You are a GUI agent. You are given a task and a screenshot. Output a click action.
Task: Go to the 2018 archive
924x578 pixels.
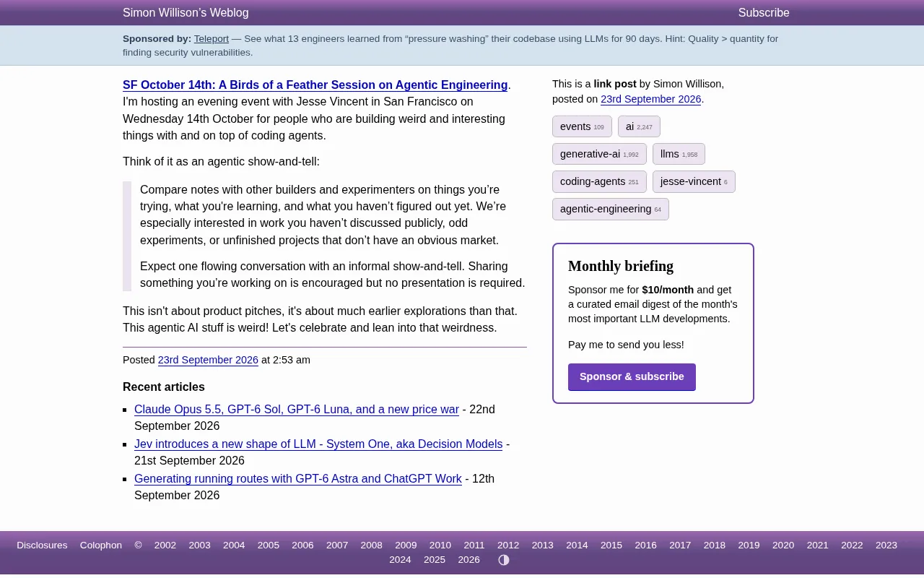coord(715,545)
